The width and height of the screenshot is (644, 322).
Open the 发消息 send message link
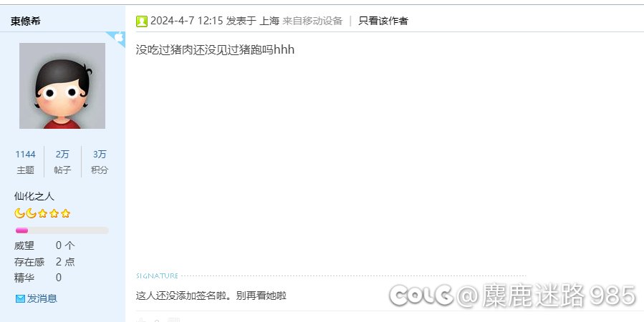tap(42, 298)
